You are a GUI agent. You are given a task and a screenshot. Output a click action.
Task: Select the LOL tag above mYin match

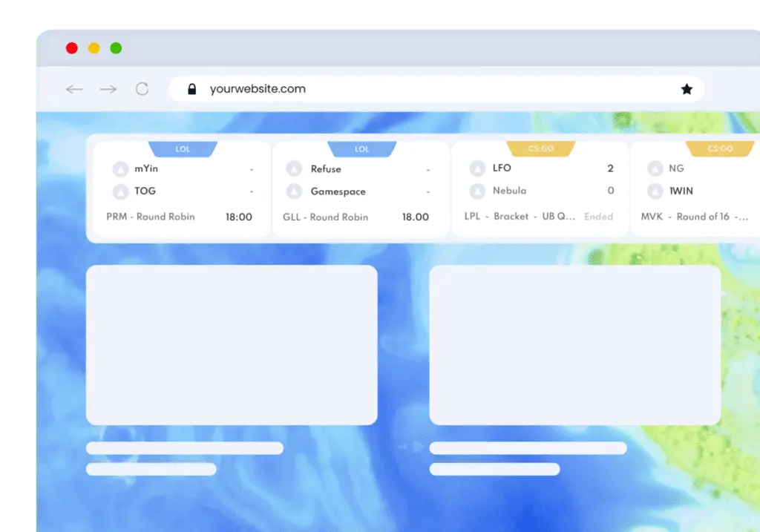(183, 149)
